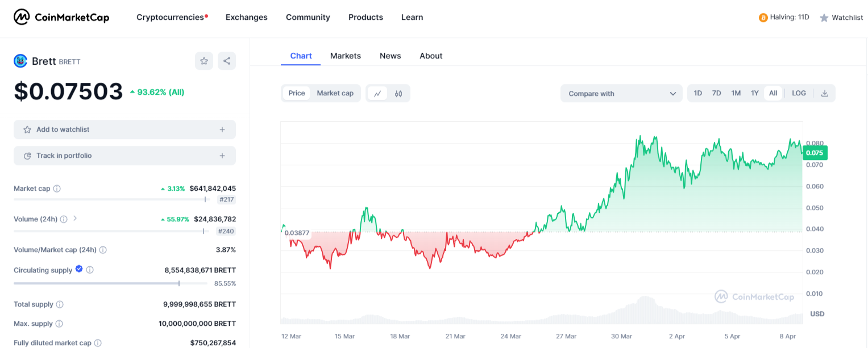Select the line chart icon
Screen dimensions: 868x348
click(x=377, y=94)
